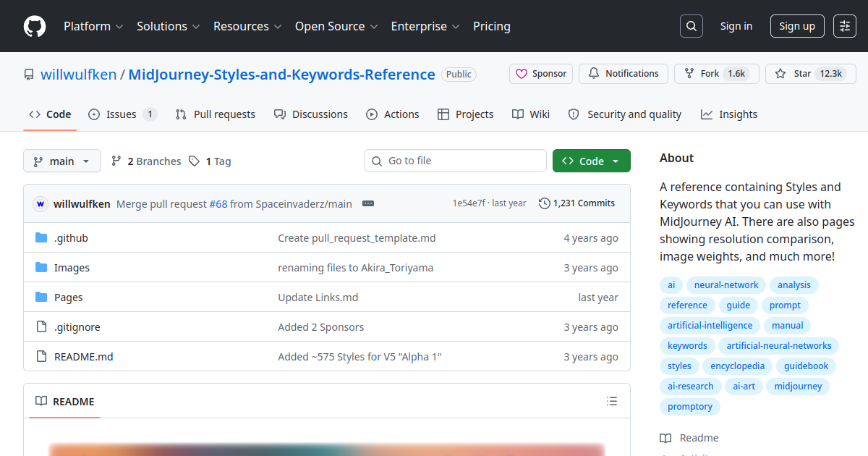Open commit "Added 2 Sponsors"
The width and height of the screenshot is (868, 456).
(x=321, y=327)
